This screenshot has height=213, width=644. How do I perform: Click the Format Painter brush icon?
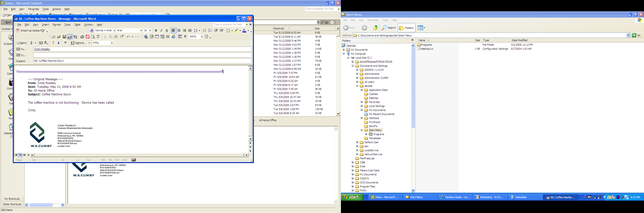[122, 37]
